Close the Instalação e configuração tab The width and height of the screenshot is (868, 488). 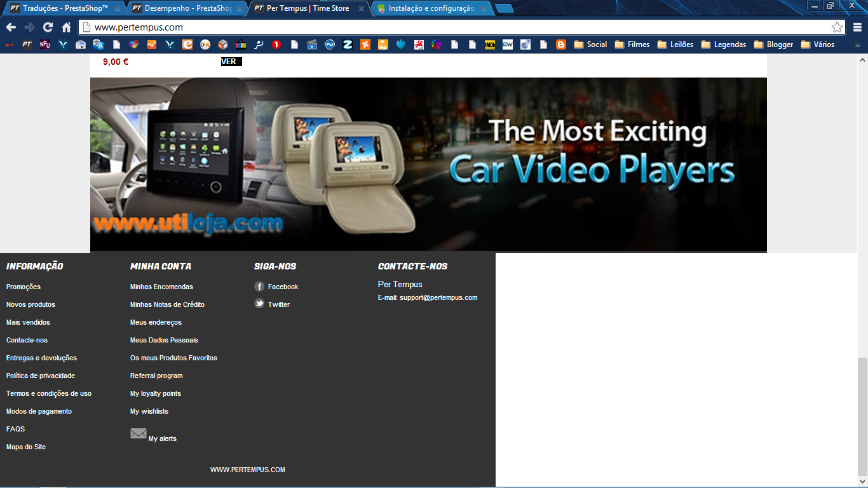click(x=484, y=9)
